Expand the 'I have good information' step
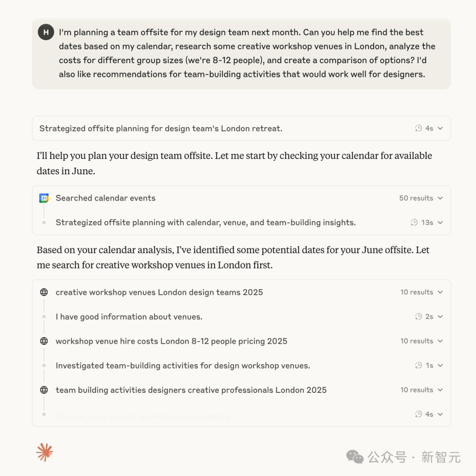Viewport: 476px width, 476px height. [440, 316]
